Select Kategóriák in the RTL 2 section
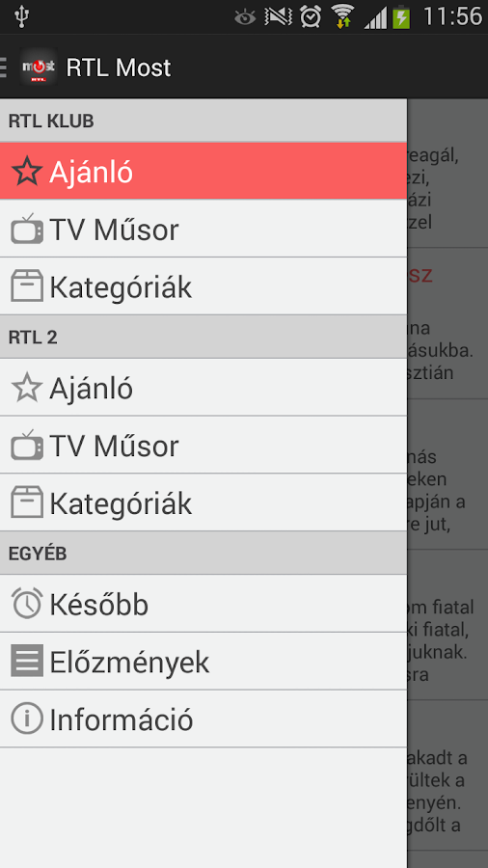 203,502
